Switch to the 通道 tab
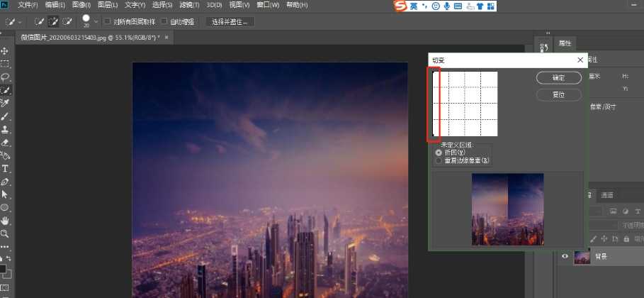 pos(607,195)
